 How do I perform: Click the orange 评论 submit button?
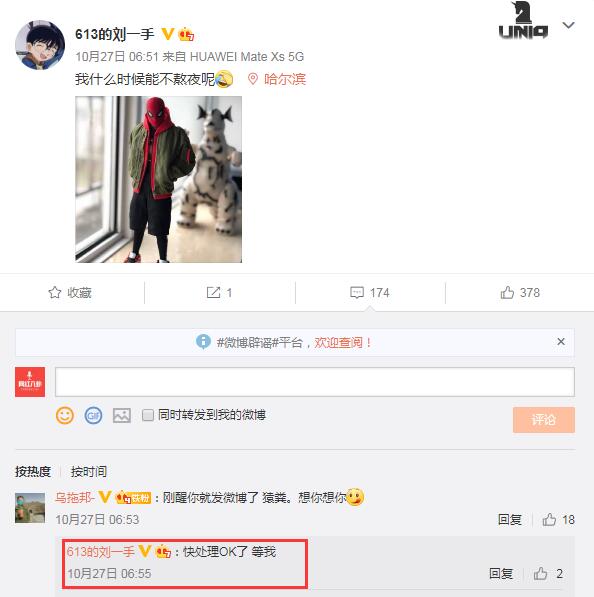point(544,420)
